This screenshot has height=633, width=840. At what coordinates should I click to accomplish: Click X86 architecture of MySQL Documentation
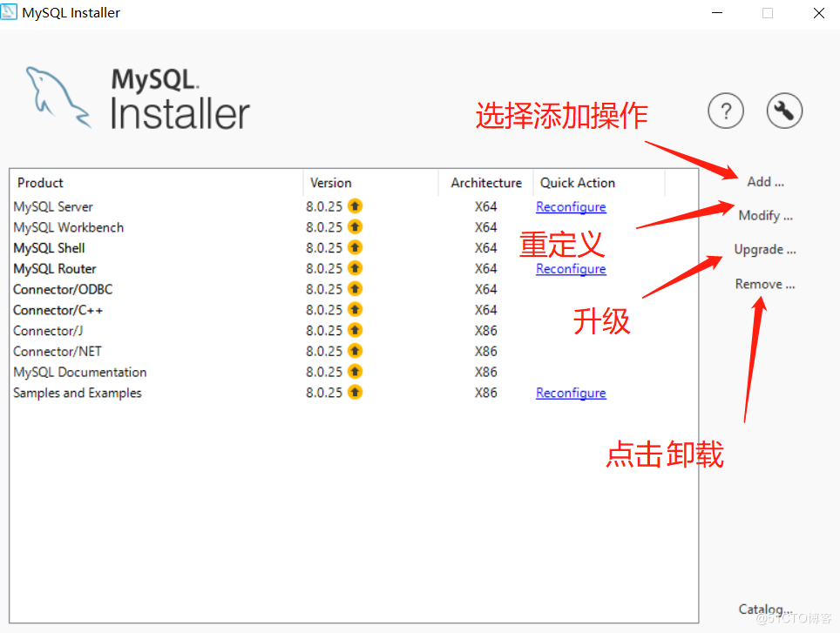point(486,372)
